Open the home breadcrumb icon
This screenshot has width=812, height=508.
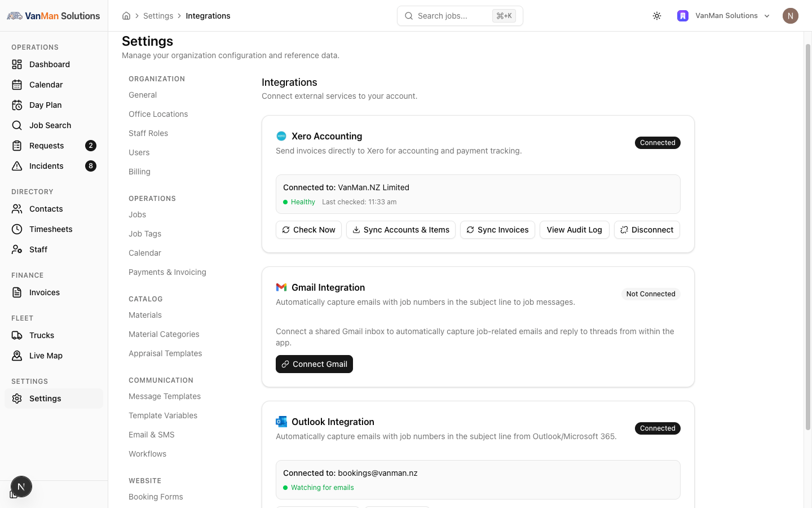point(126,16)
